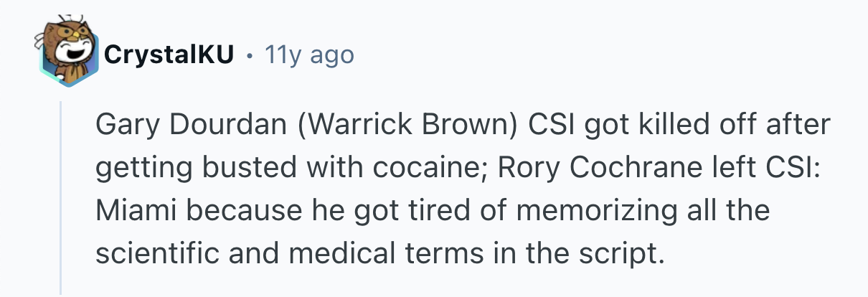Screen dimensions: 868x297
Task: Click the dot separator after the username
Action: [x=249, y=55]
